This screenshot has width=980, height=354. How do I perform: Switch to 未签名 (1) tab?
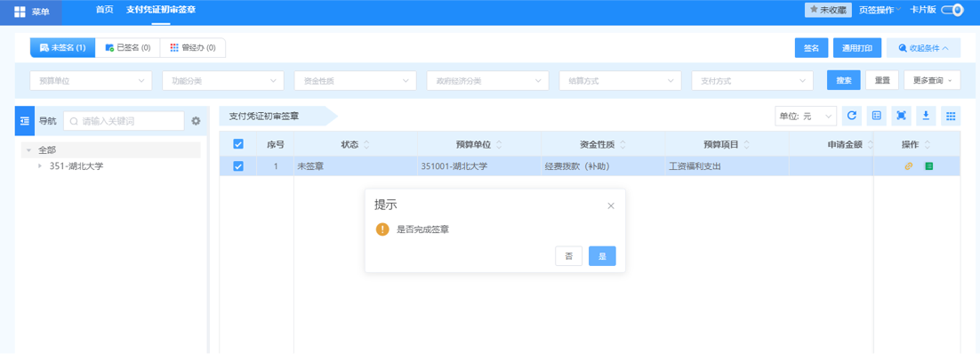62,47
